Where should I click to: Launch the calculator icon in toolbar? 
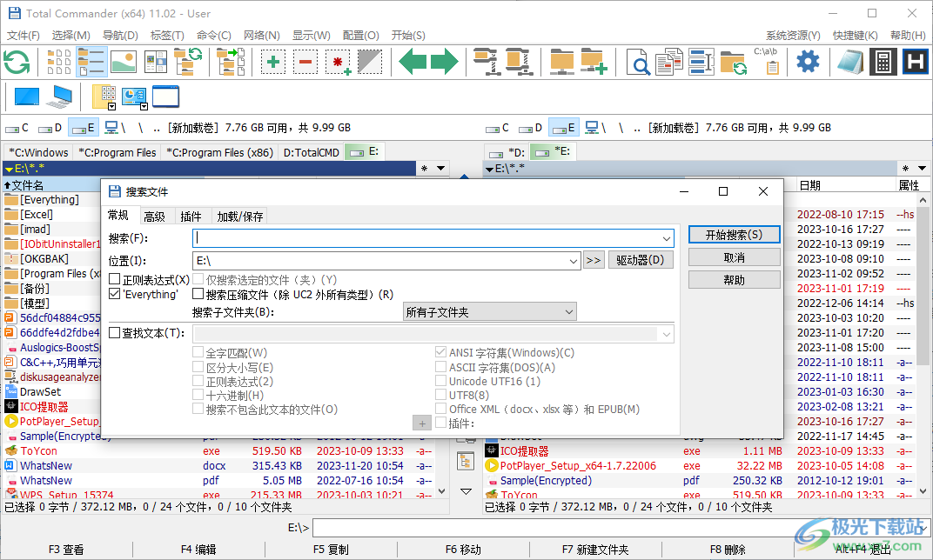click(x=883, y=62)
